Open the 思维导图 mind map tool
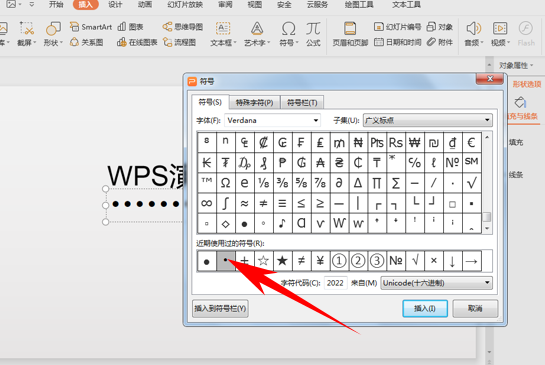 coord(183,27)
